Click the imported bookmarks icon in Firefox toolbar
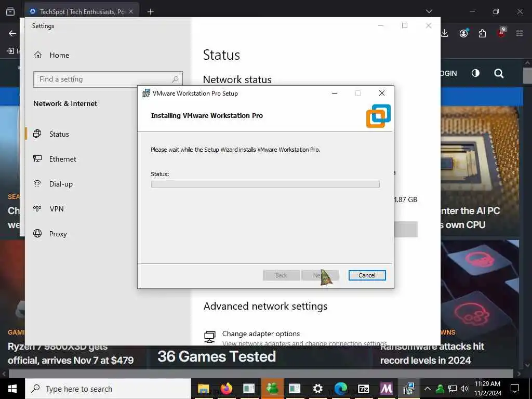 point(11,51)
